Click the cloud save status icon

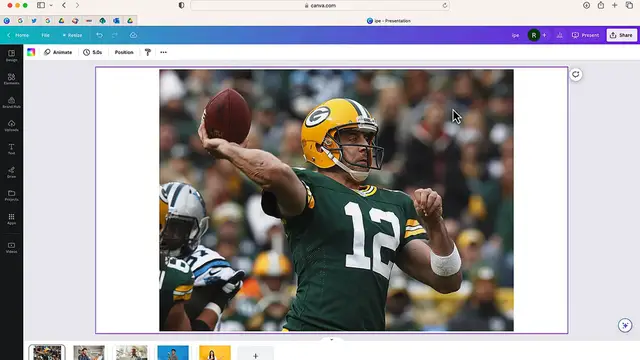[133, 35]
